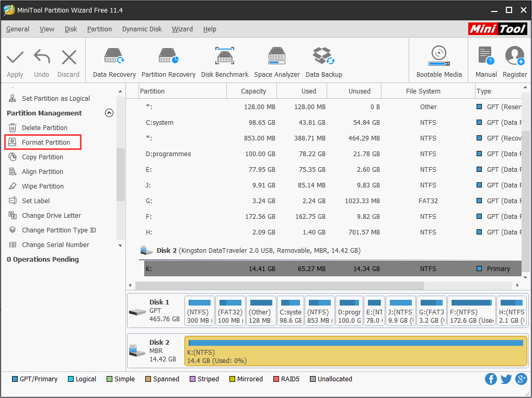Click Format Partition in sidebar
532x398 pixels.
(x=45, y=142)
